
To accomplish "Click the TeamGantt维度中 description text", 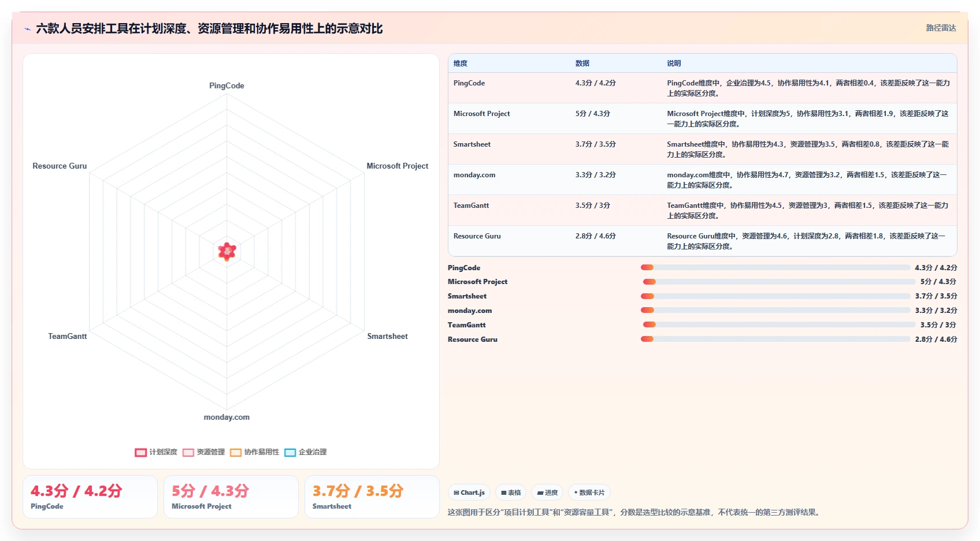I will (x=808, y=211).
